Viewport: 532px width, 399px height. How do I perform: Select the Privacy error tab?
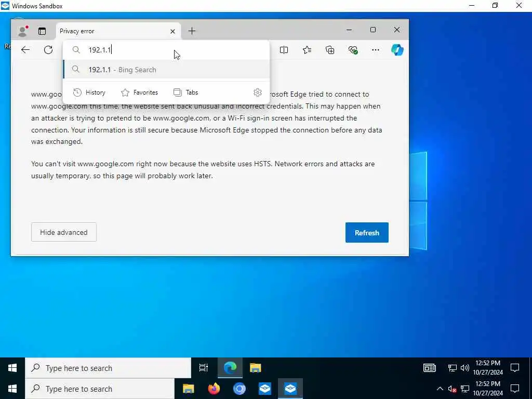(118, 31)
